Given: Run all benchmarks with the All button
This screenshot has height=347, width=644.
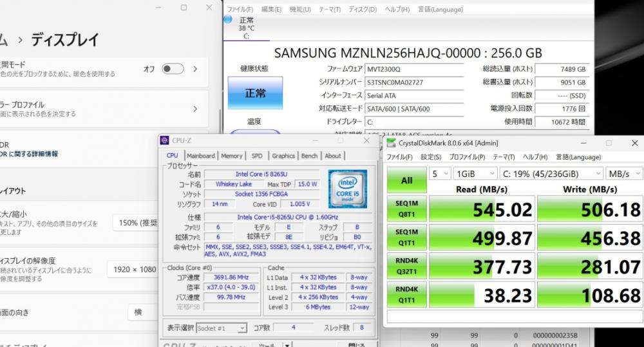Looking at the screenshot, I should click(x=406, y=180).
